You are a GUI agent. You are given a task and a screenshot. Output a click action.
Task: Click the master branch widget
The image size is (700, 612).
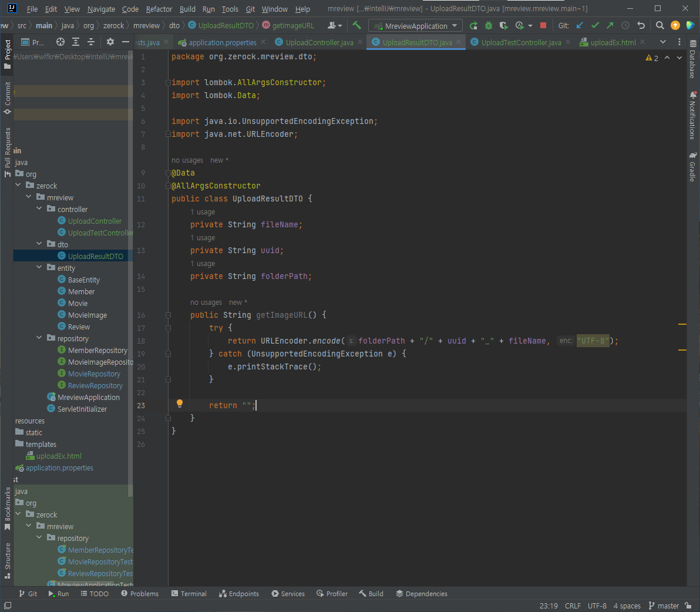[664, 606]
